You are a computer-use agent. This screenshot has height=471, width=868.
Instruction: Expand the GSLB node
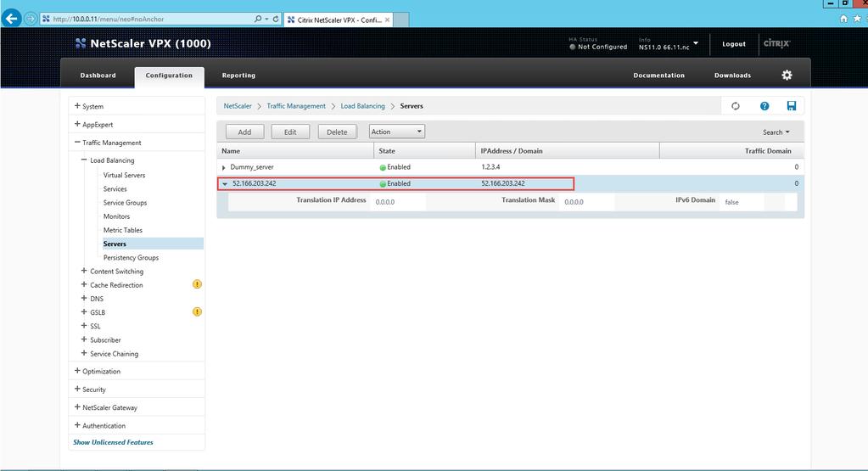(x=84, y=312)
